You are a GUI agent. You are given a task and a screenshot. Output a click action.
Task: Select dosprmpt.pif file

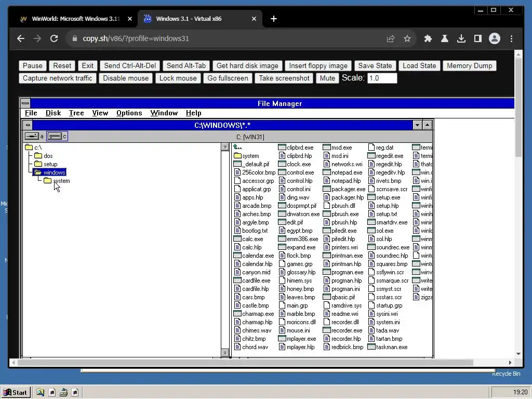(298, 206)
